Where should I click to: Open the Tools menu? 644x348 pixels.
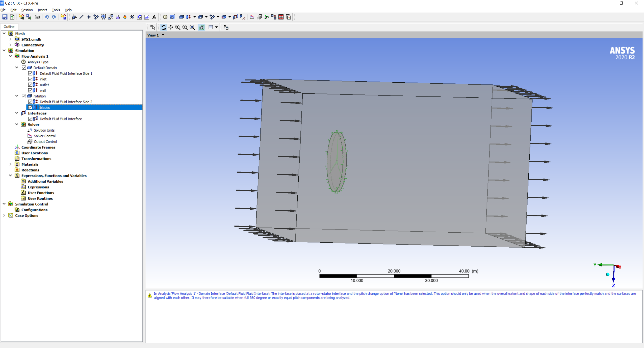(x=56, y=10)
